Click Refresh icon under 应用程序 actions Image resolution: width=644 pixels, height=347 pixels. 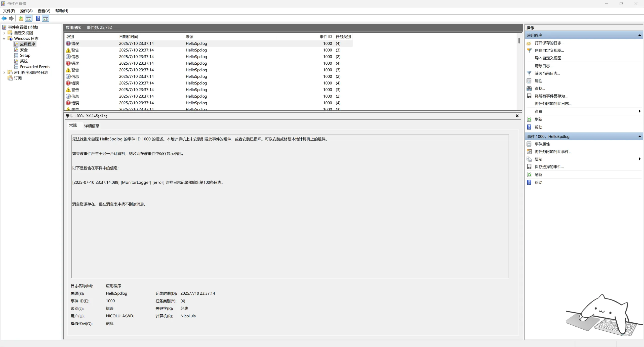click(x=529, y=119)
